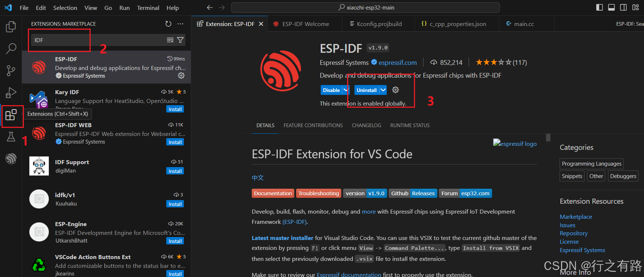
Task: Select the DETAILS tab
Action: 265,125
